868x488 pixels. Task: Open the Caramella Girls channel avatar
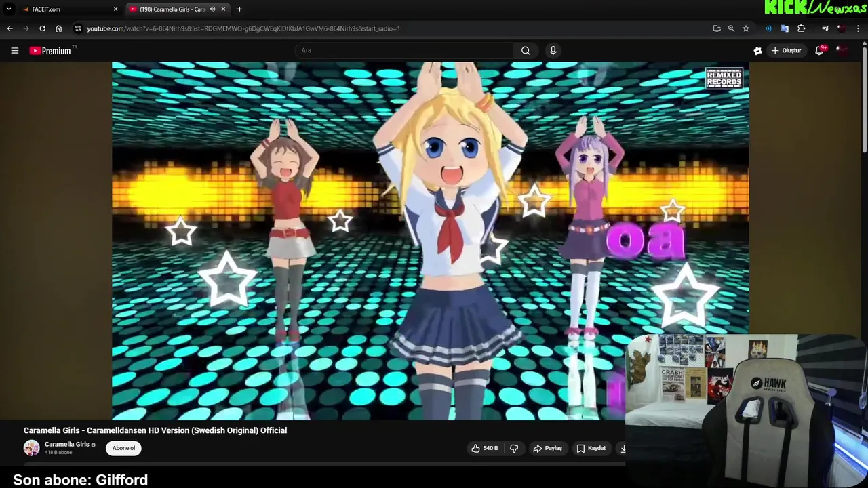pos(32,448)
